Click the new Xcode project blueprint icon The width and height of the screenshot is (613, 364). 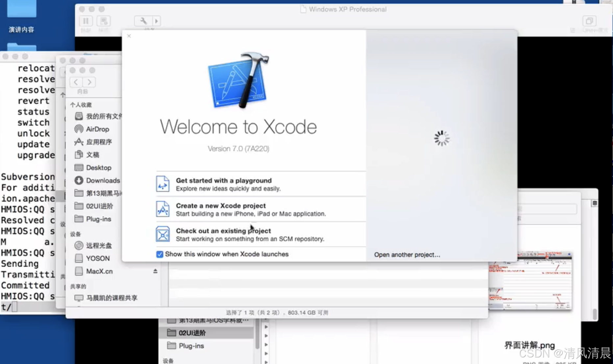(x=163, y=209)
